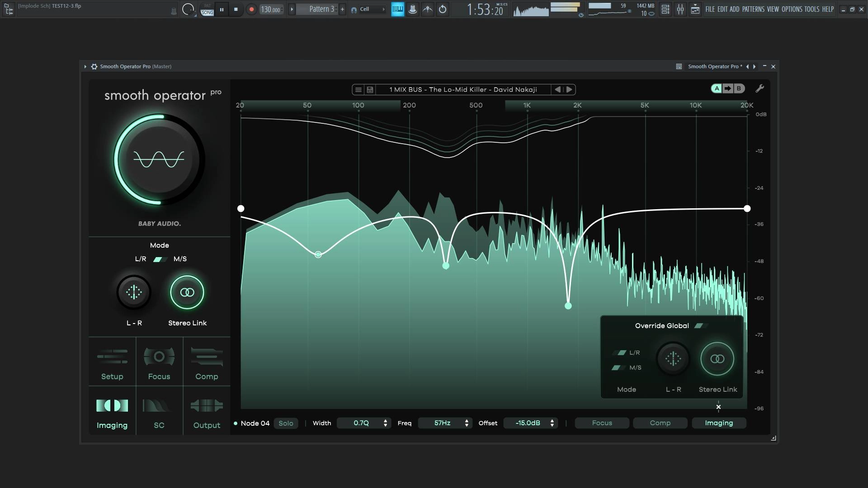Toggle Stereo Link in Override panel
This screenshot has height=488, width=868.
pos(717,359)
